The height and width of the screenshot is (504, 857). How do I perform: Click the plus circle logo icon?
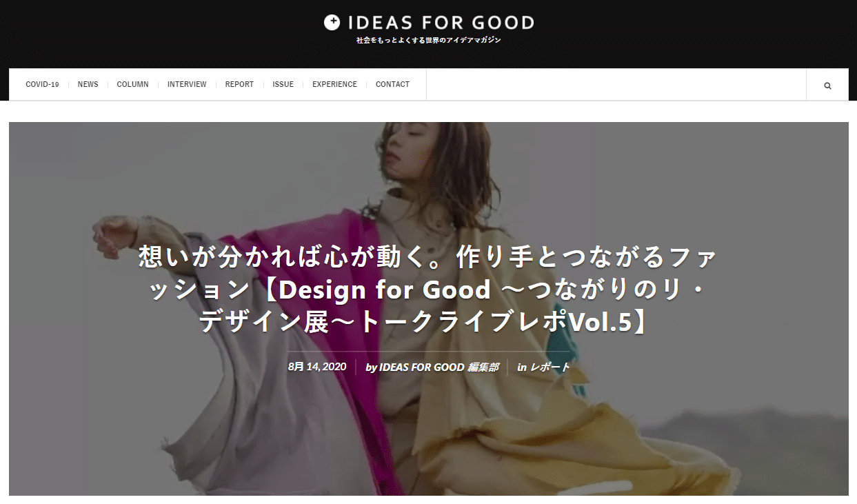pyautogui.click(x=332, y=23)
